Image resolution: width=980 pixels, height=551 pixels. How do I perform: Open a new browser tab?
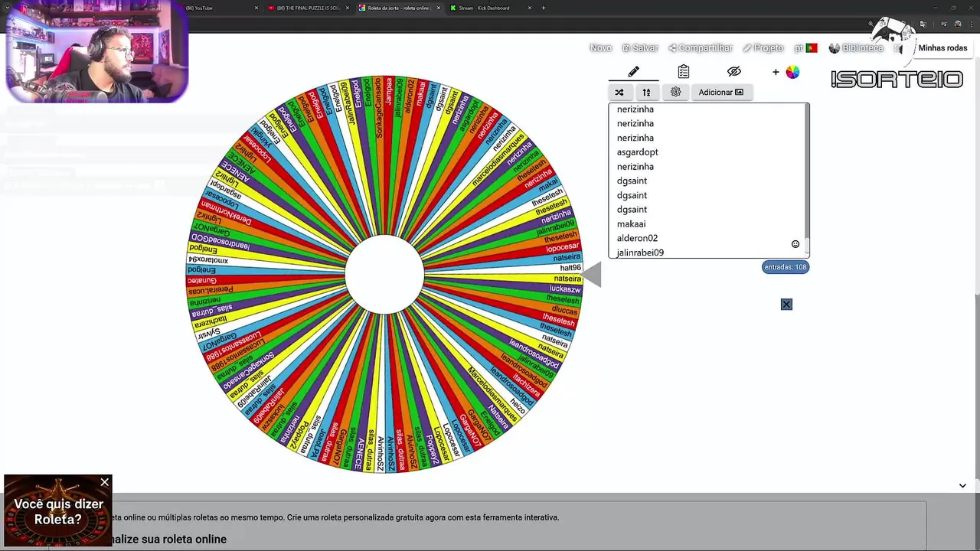tap(544, 8)
